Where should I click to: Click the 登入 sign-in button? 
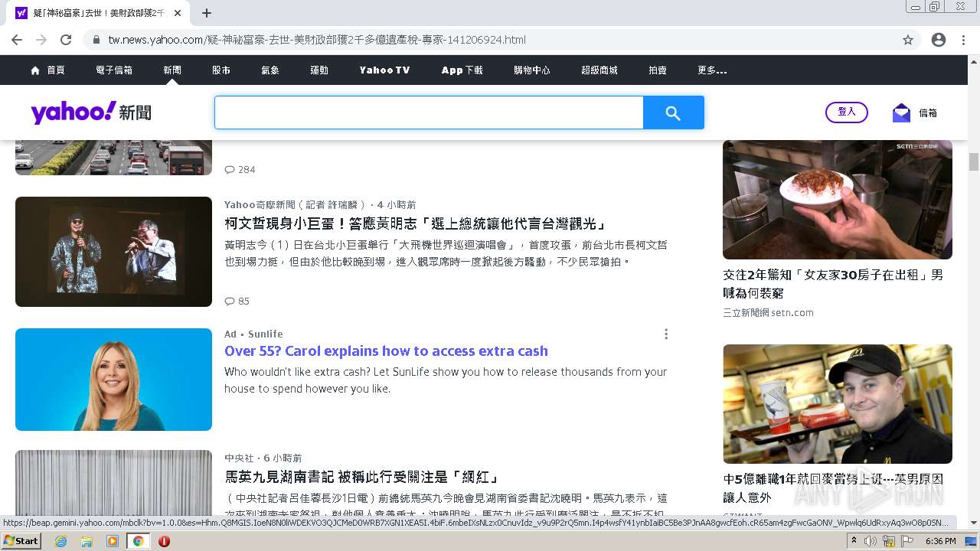(847, 112)
